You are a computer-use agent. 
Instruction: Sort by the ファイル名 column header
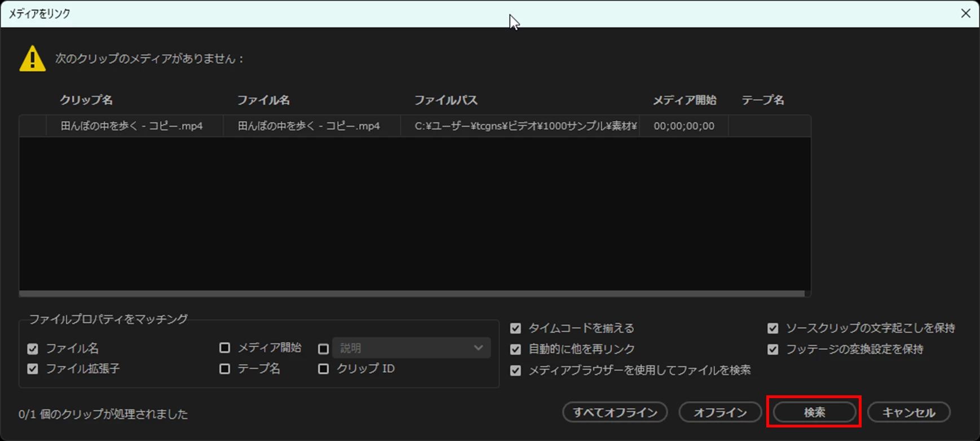[x=263, y=100]
